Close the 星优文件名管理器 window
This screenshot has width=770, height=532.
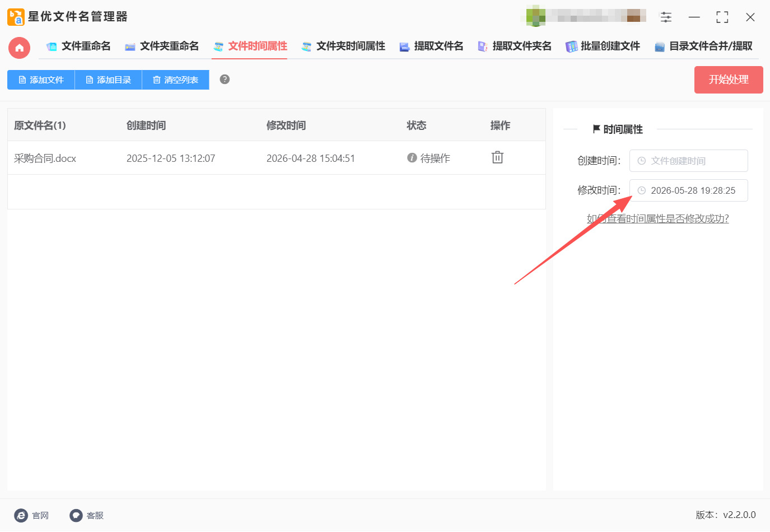(750, 17)
